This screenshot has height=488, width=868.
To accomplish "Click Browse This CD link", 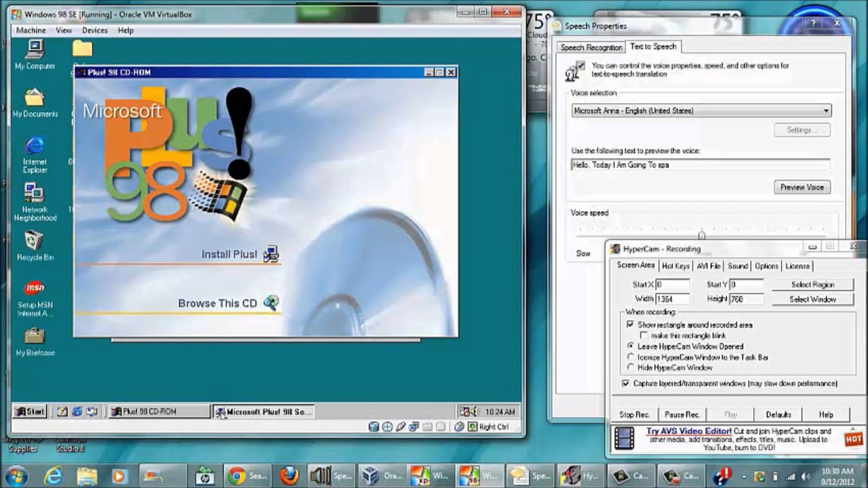I will (218, 303).
